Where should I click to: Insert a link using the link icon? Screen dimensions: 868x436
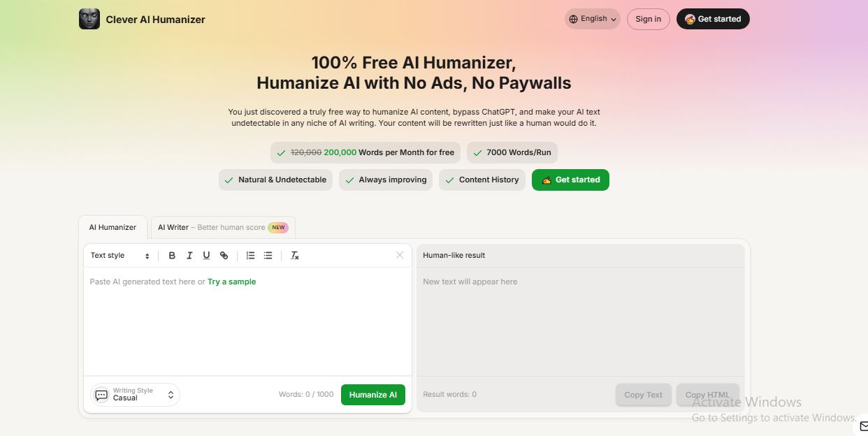click(224, 256)
